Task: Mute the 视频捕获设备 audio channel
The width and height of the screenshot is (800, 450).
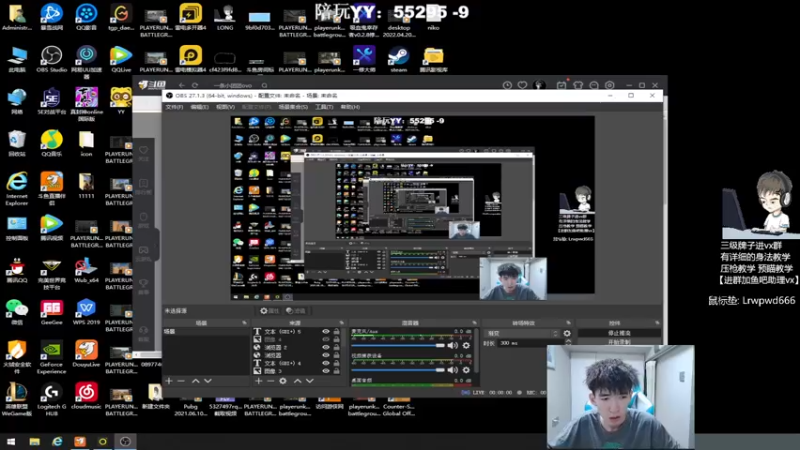Action: [x=453, y=370]
